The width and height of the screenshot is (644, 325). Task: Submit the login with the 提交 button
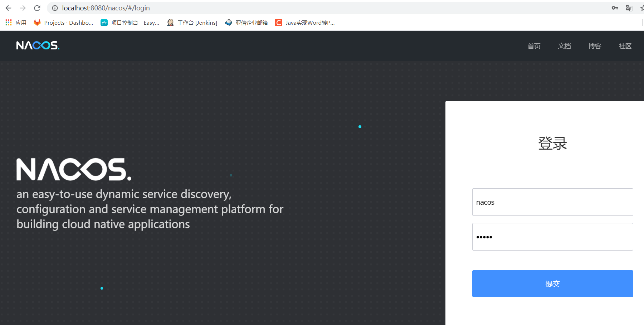point(552,283)
